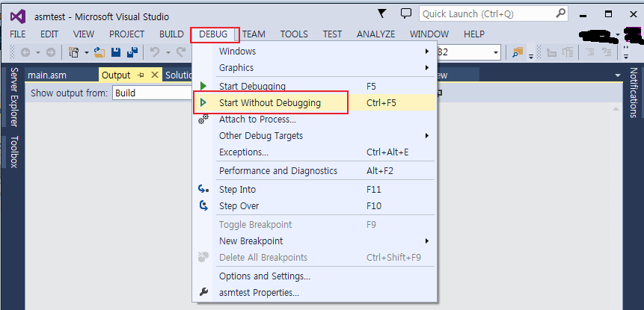The height and width of the screenshot is (310, 644).
Task: Open the Notifications side panel
Action: coord(633,93)
